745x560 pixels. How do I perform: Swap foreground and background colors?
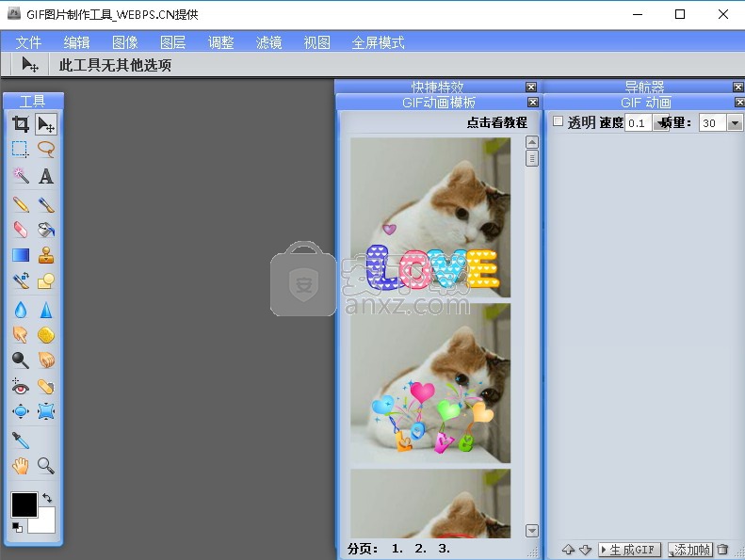[x=46, y=498]
